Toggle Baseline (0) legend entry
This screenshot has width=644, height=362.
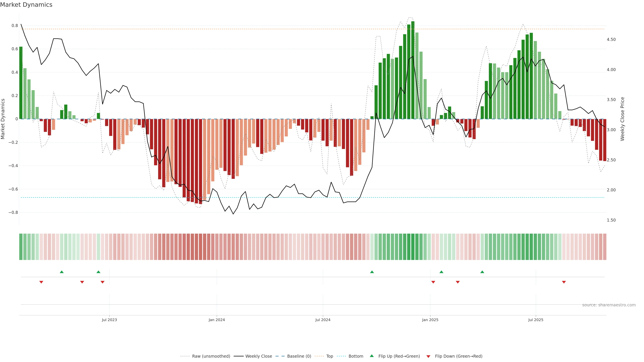tap(299, 356)
